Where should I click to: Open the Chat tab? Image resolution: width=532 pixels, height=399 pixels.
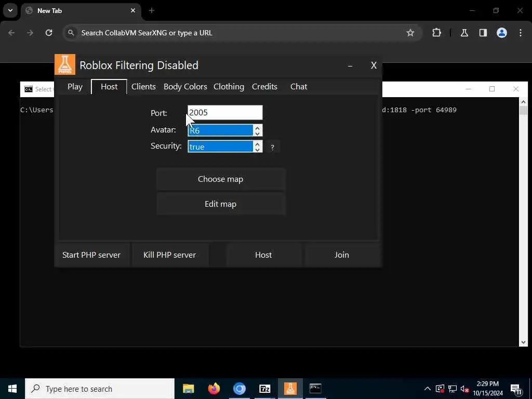[x=299, y=87]
